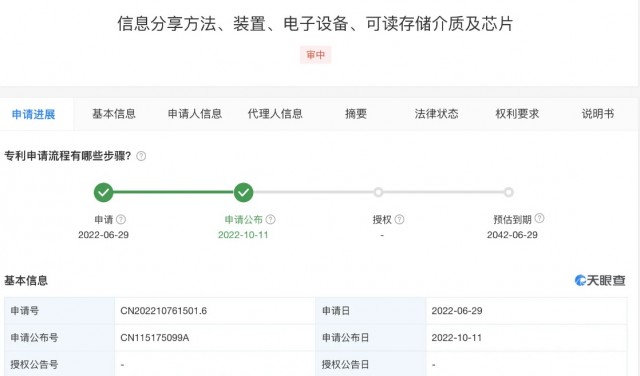Click the date 2022-10-11 under 申请公布 step
The image size is (640, 376).
coord(243,235)
